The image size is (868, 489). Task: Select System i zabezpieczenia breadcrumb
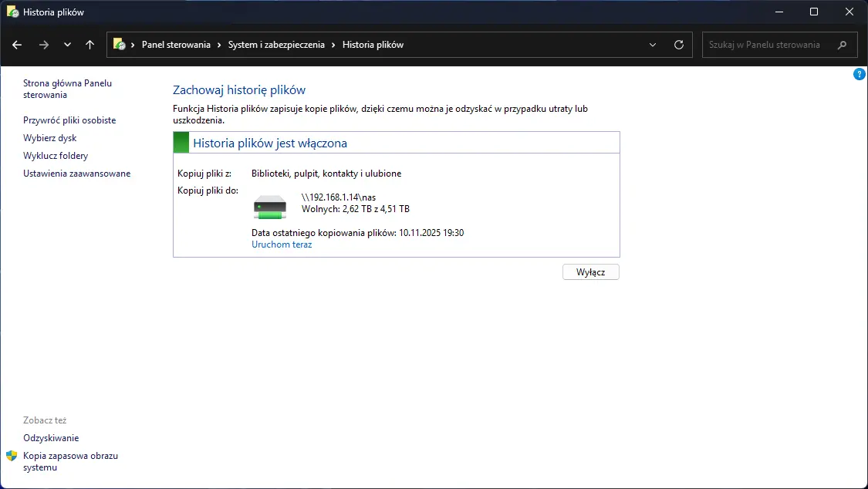(277, 45)
